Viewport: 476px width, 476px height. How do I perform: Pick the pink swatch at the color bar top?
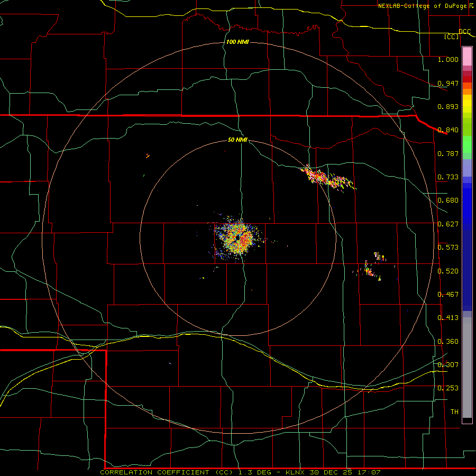tap(467, 56)
